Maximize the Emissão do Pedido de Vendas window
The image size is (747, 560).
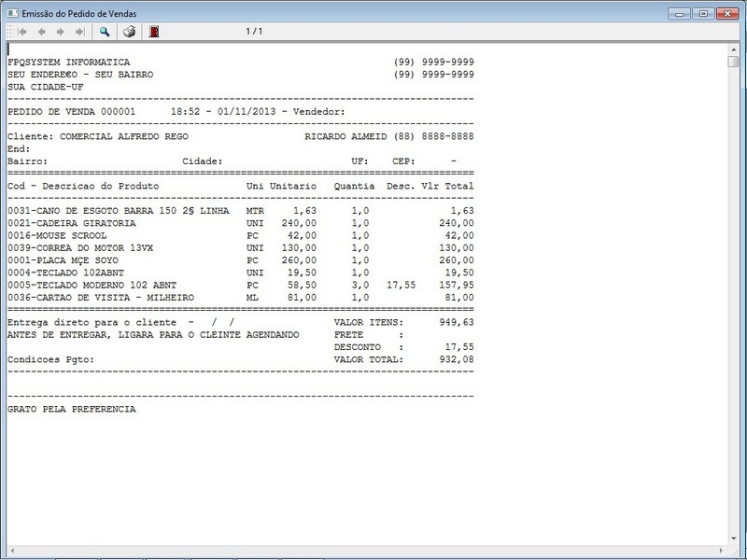tap(703, 14)
